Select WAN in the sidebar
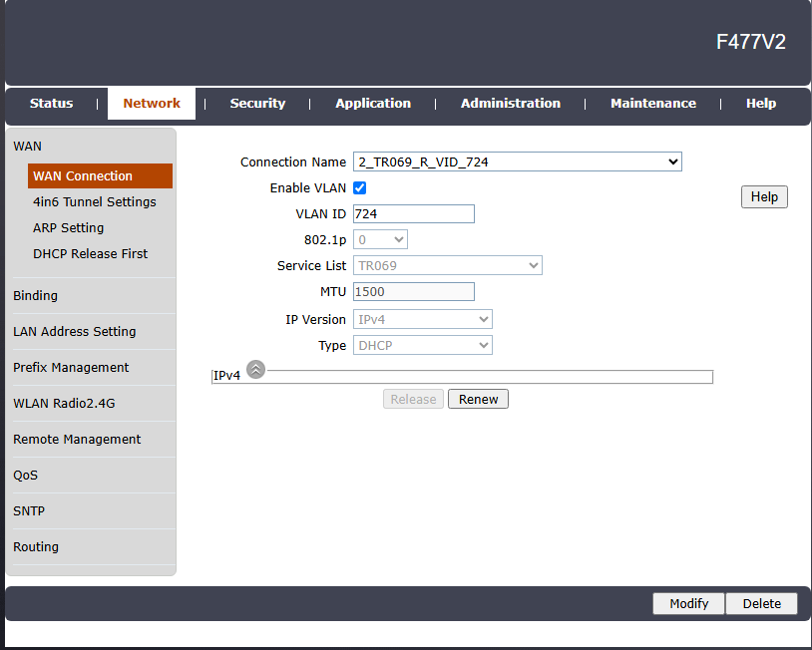This screenshot has height=650, width=812. pos(28,147)
